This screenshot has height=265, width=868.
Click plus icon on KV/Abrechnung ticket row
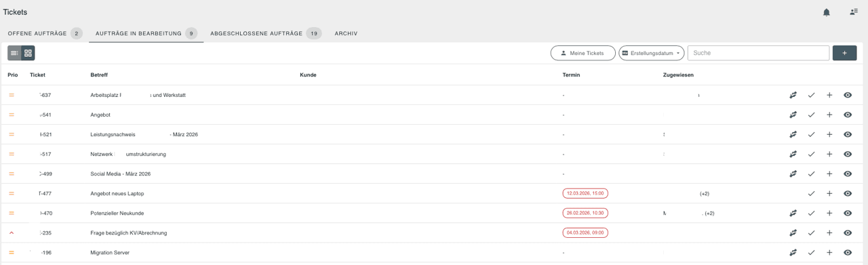[829, 233]
